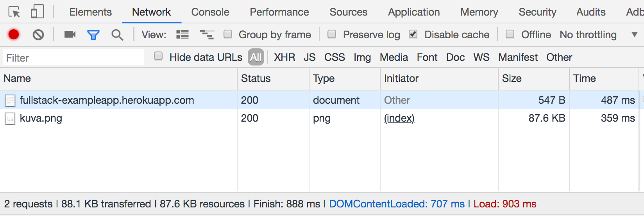644x216 pixels.
Task: Show the overview waterfall view icon
Action: (x=206, y=35)
